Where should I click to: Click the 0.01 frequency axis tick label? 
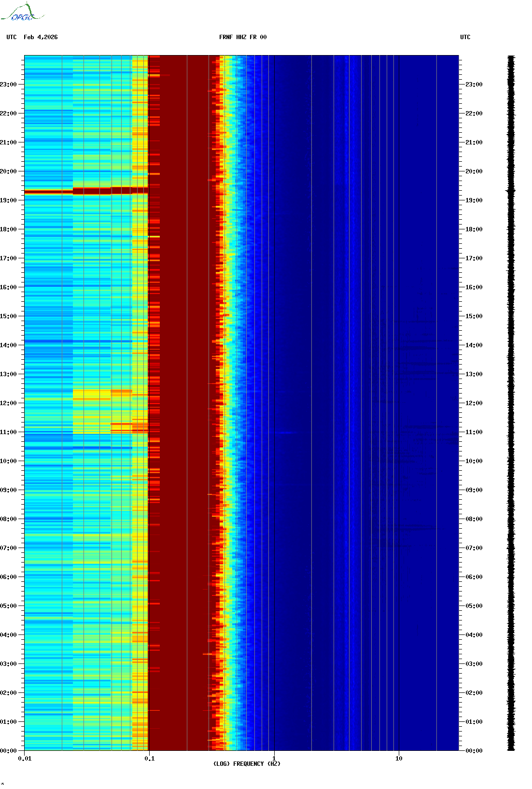25,758
